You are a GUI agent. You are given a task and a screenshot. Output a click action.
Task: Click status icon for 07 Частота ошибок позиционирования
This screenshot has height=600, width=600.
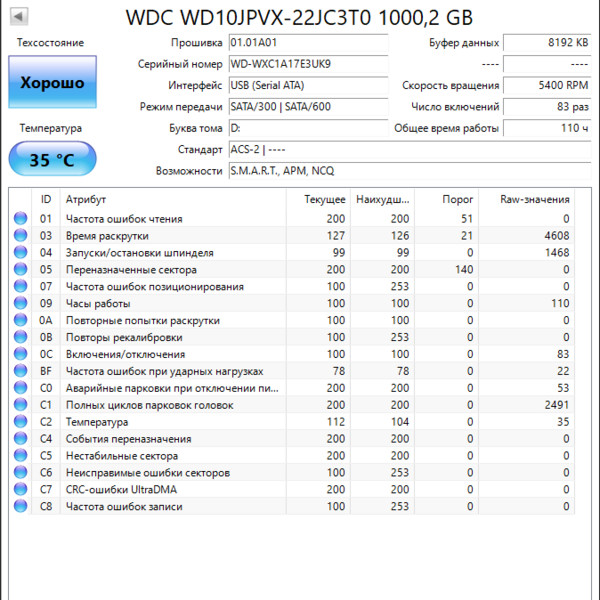tap(20, 286)
